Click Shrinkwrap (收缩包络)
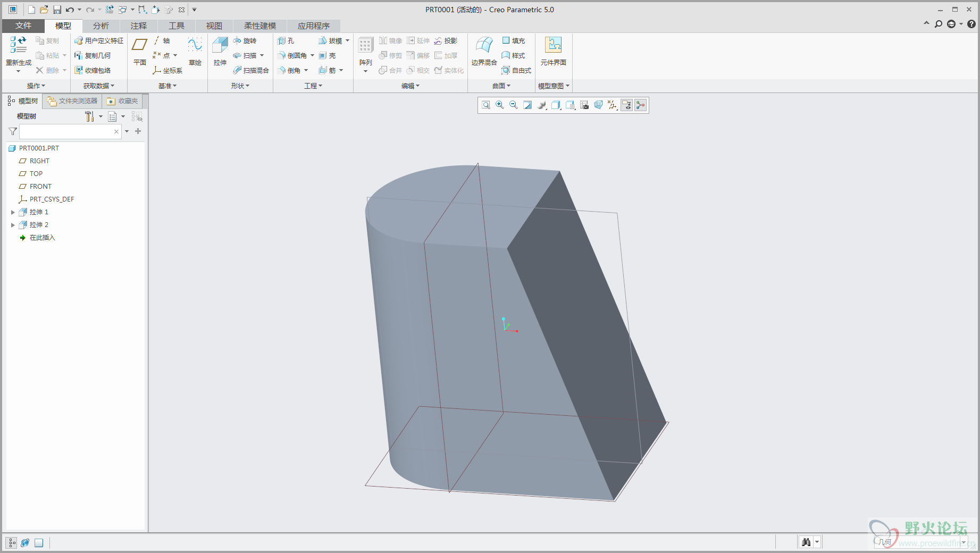The height and width of the screenshot is (553, 980). pos(93,70)
